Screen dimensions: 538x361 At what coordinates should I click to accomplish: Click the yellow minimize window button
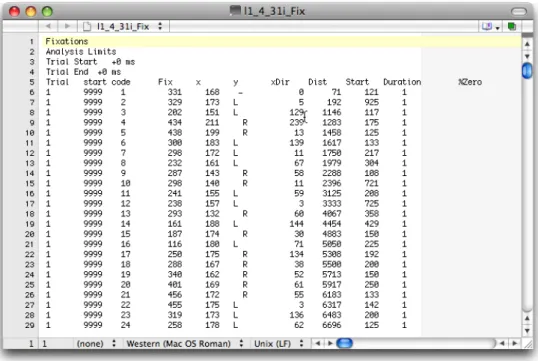coord(31,12)
